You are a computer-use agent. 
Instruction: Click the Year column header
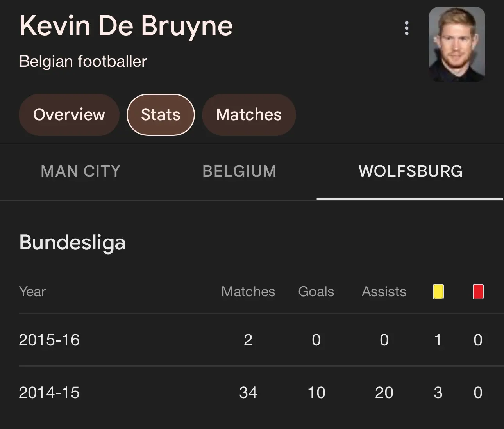(32, 292)
